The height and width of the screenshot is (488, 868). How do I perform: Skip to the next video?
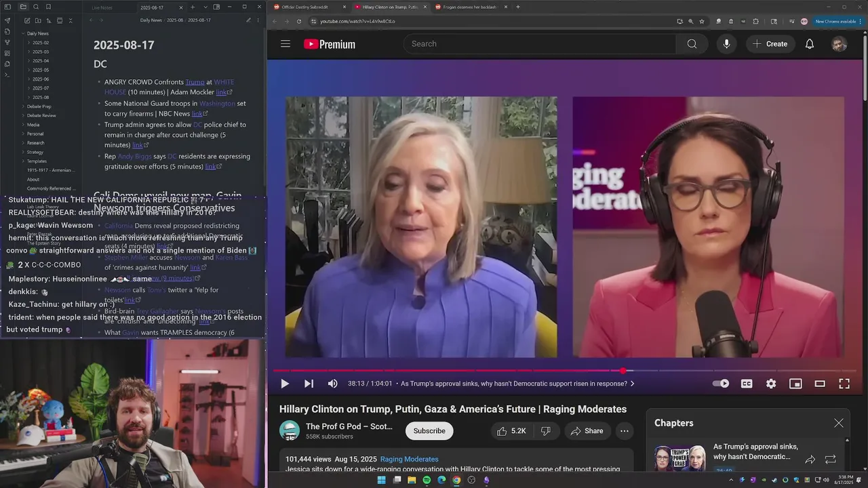[x=309, y=384]
